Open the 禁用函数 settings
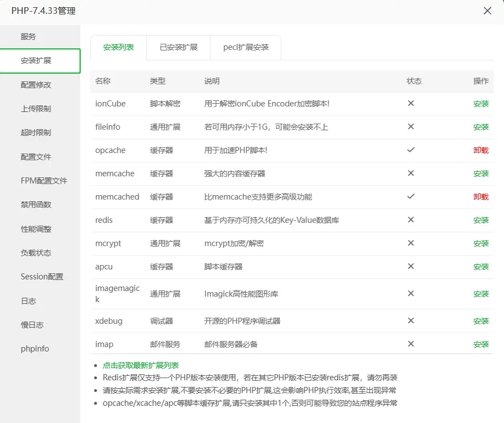The image size is (504, 423). tap(34, 205)
